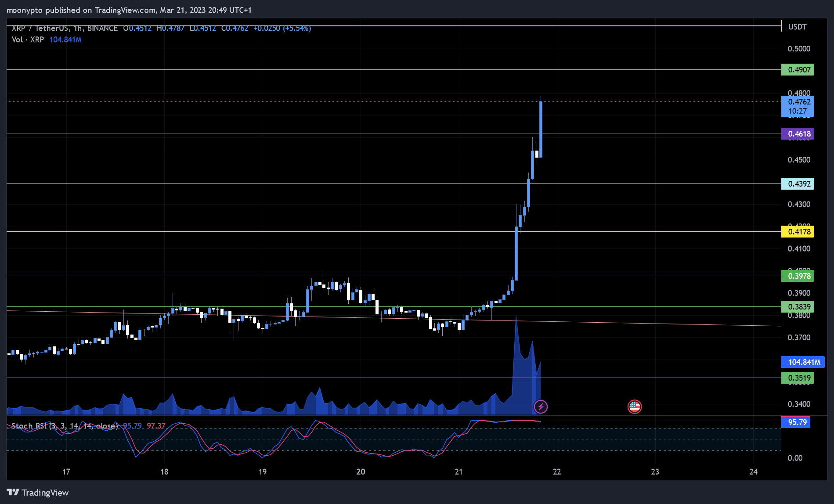
Task: Click the 0.4300 price scale tick
Action: point(799,204)
